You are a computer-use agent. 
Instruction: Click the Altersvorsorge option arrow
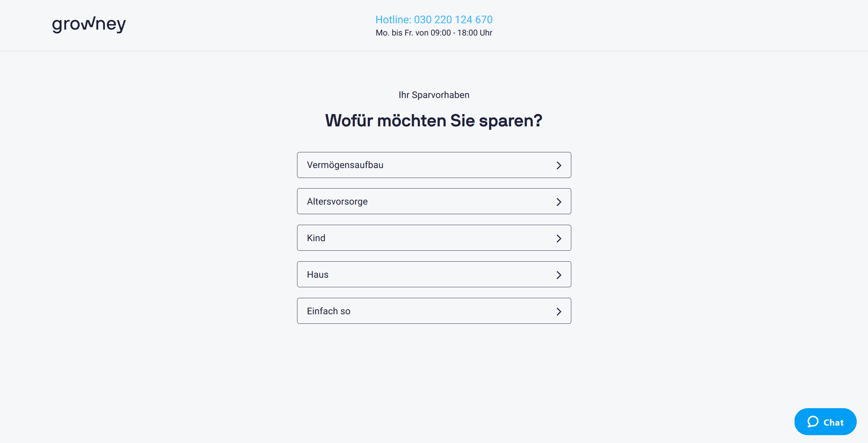point(558,201)
